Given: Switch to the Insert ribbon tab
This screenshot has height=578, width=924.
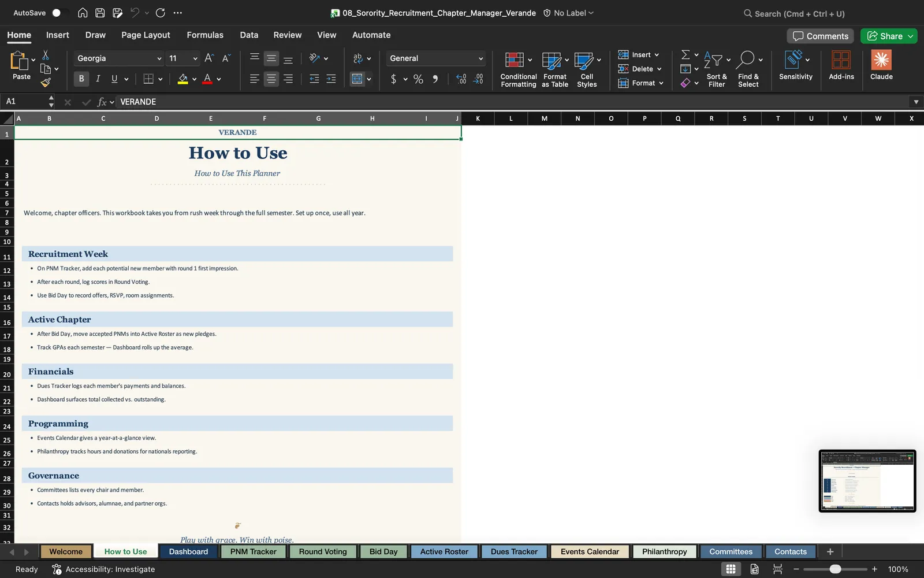Looking at the screenshot, I should pyautogui.click(x=57, y=35).
